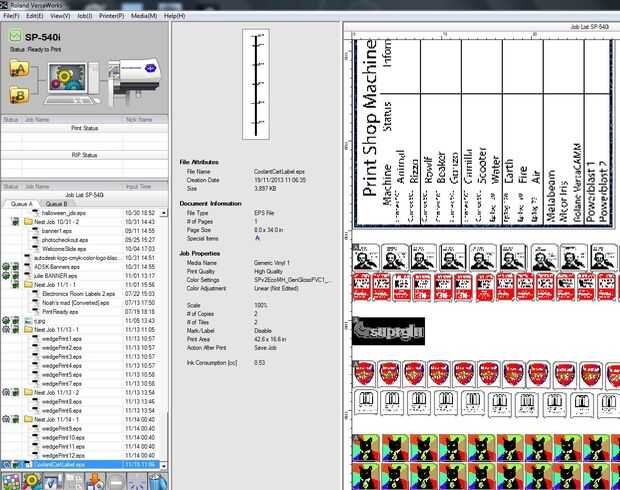Viewport: 620px width, 490px height.
Task: Click folder icon of Nest Job 11/14 - 1
Action: 28,419
